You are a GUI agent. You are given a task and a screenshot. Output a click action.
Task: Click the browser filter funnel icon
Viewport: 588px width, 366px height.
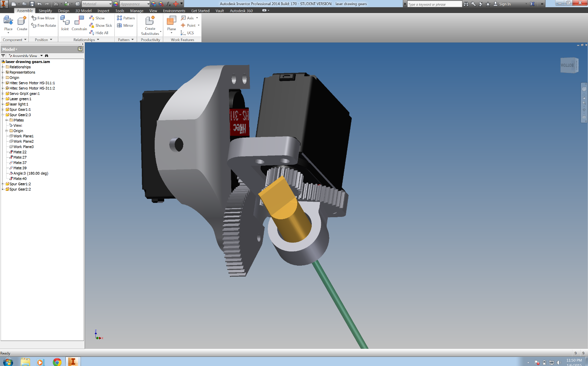point(3,56)
